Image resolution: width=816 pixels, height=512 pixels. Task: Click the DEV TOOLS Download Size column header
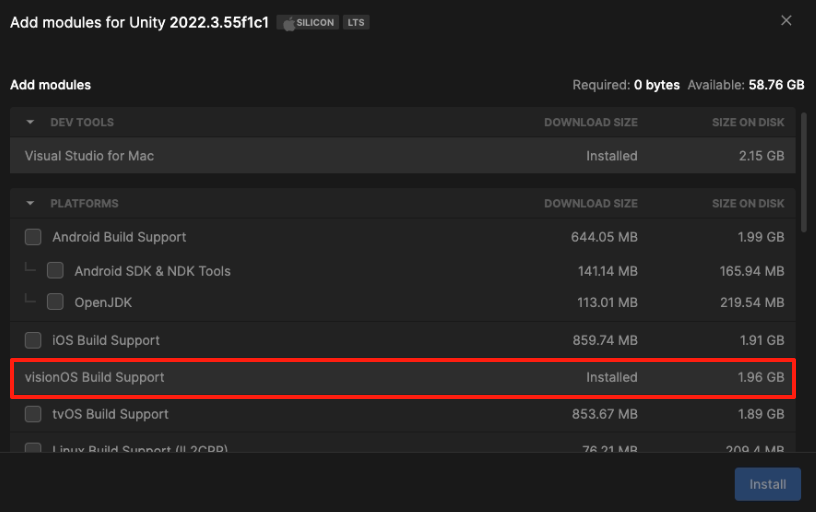[591, 122]
